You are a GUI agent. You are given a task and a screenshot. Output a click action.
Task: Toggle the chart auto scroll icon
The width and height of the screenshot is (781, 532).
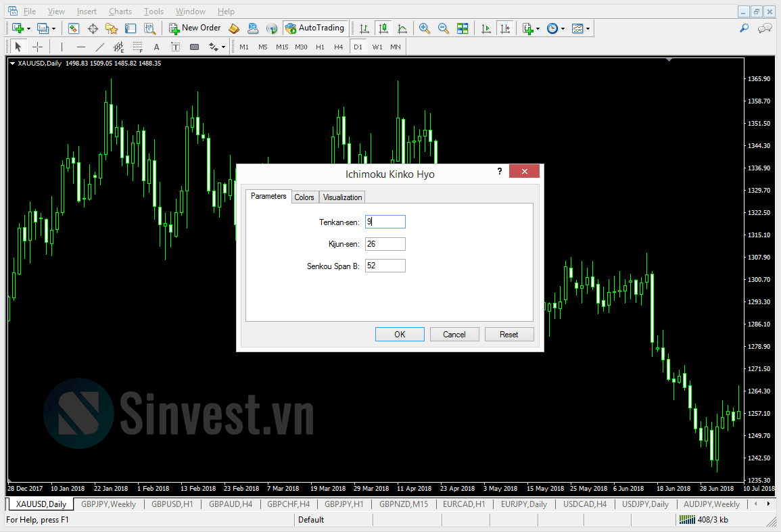click(x=486, y=28)
